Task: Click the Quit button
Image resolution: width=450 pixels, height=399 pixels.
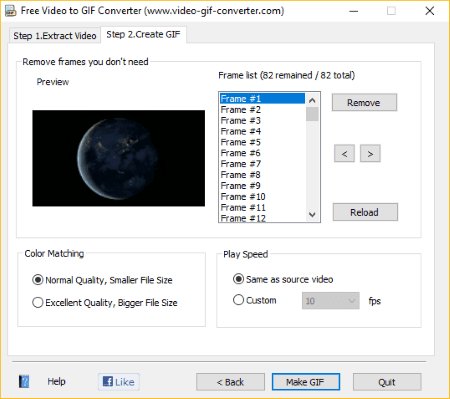Action: click(x=387, y=382)
